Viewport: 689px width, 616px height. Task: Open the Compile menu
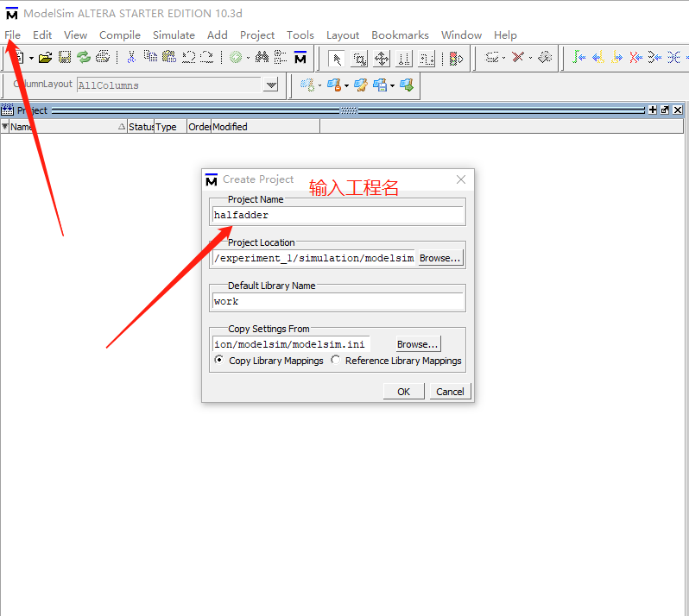[x=119, y=35]
